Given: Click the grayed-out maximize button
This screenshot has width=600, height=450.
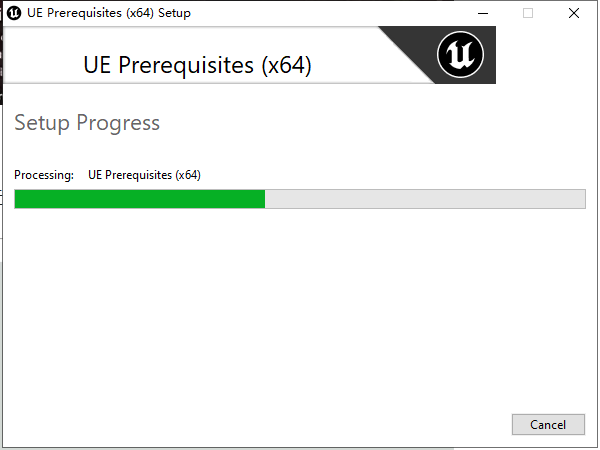Looking at the screenshot, I should pos(528,13).
